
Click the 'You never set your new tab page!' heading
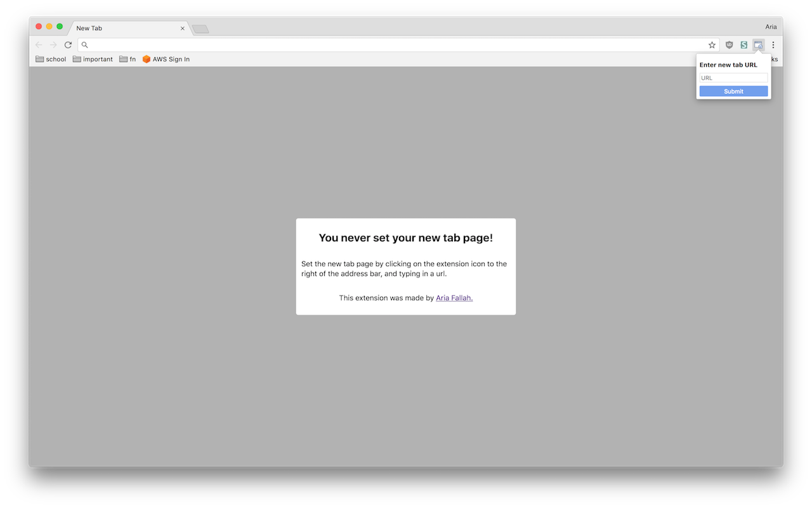pyautogui.click(x=406, y=238)
